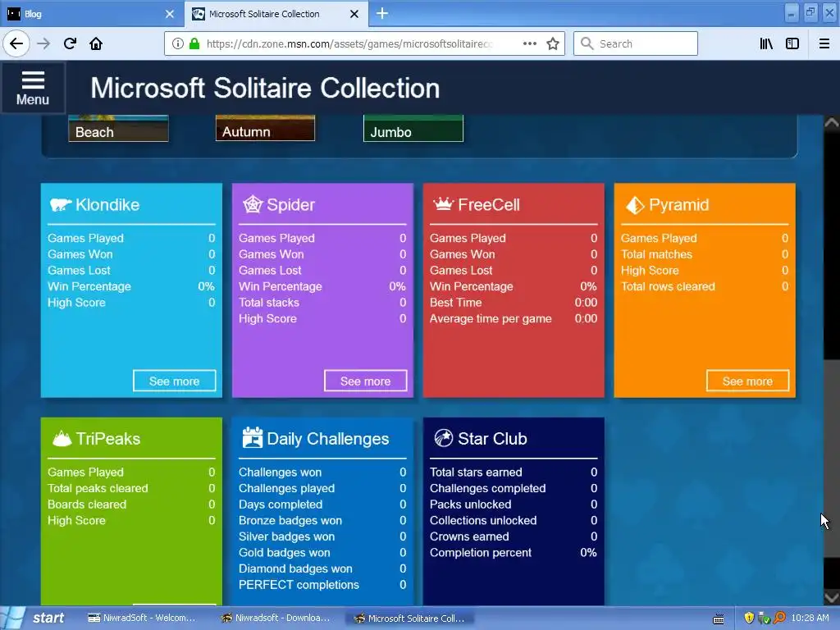Click the Star Club card title
The height and width of the screenshot is (630, 840).
(x=492, y=439)
